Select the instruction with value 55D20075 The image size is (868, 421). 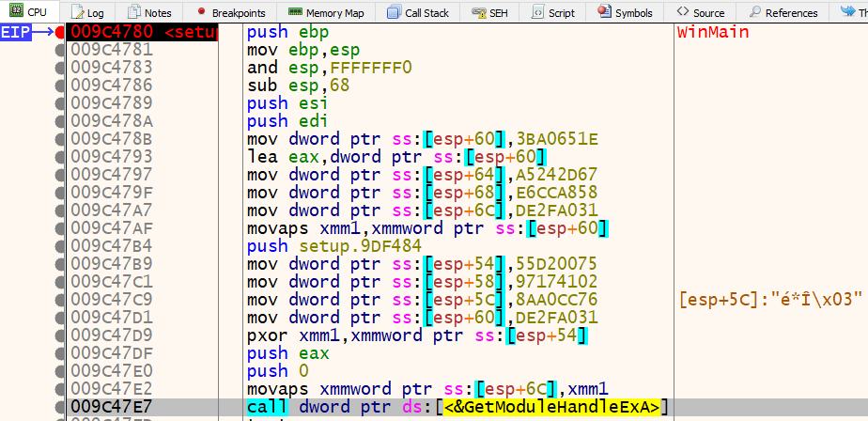pos(423,264)
